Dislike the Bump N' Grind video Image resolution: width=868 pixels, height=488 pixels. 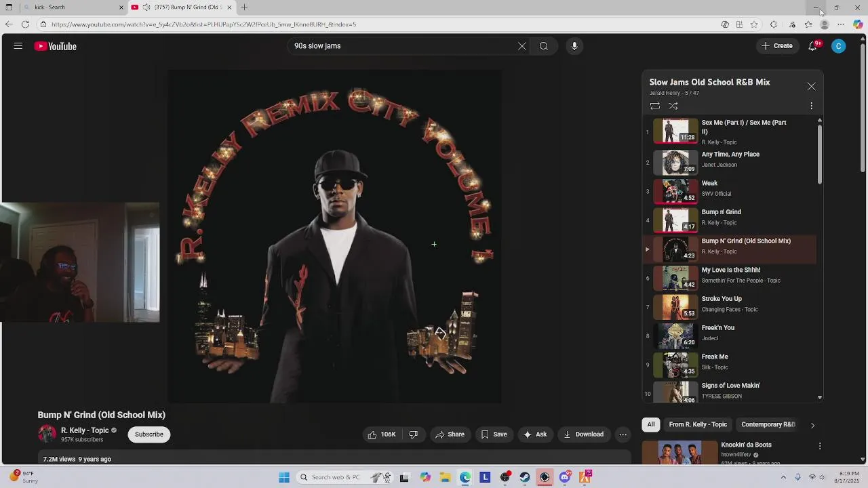413,434
